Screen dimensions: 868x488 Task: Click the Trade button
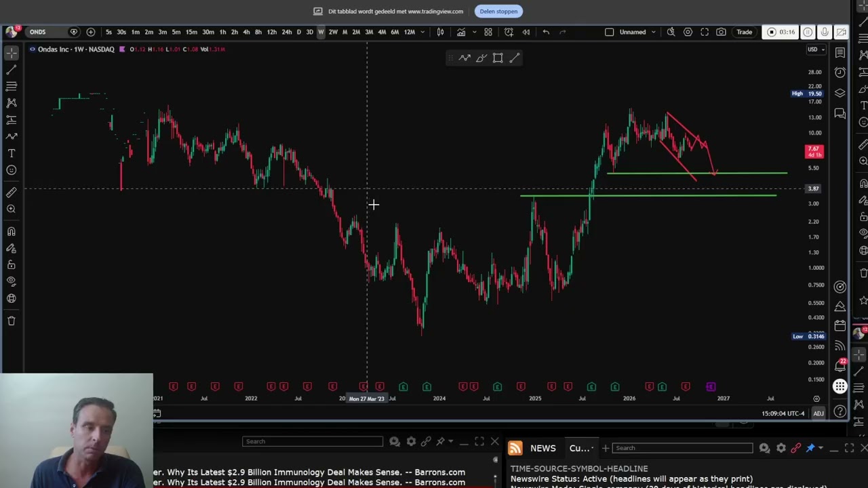click(x=745, y=32)
